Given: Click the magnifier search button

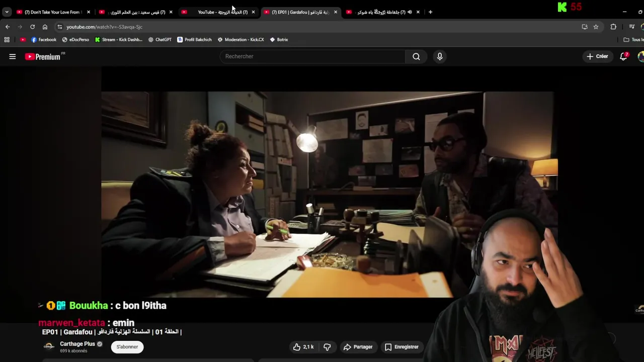Looking at the screenshot, I should click(416, 56).
